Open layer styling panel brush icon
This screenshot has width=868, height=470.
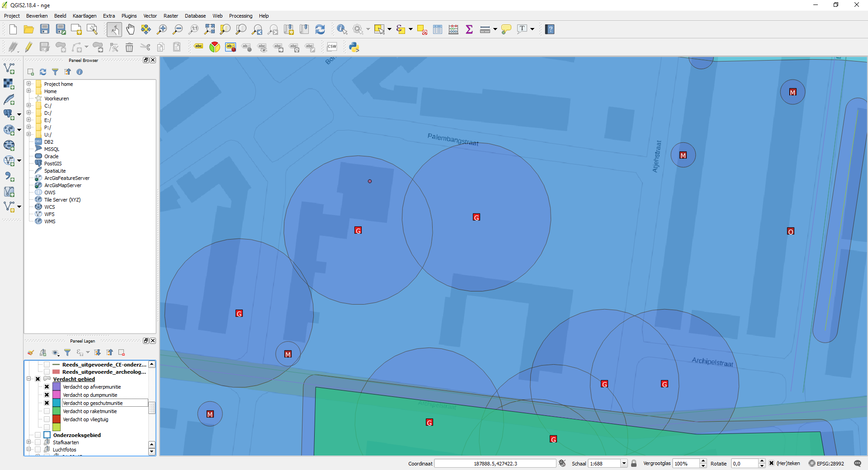point(31,352)
